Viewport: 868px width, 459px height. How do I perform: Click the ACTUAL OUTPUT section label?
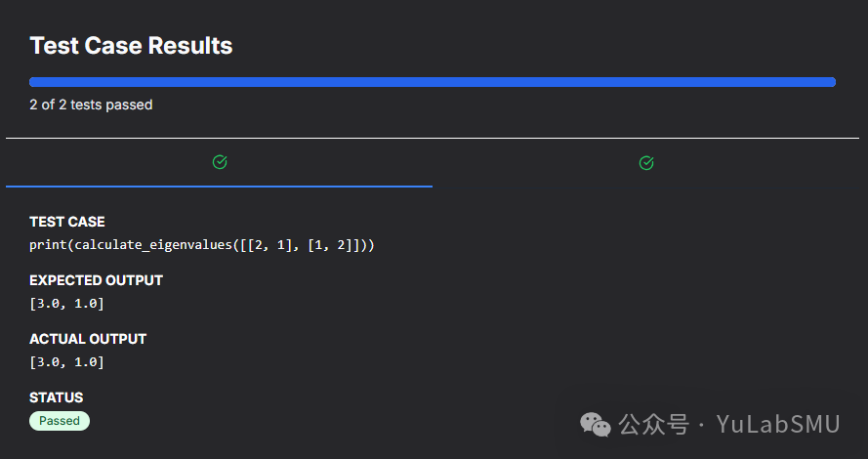88,339
